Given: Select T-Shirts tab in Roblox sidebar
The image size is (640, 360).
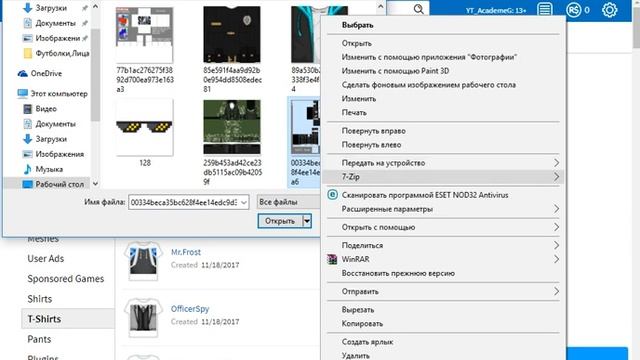Looking at the screenshot, I should pyautogui.click(x=67, y=319).
